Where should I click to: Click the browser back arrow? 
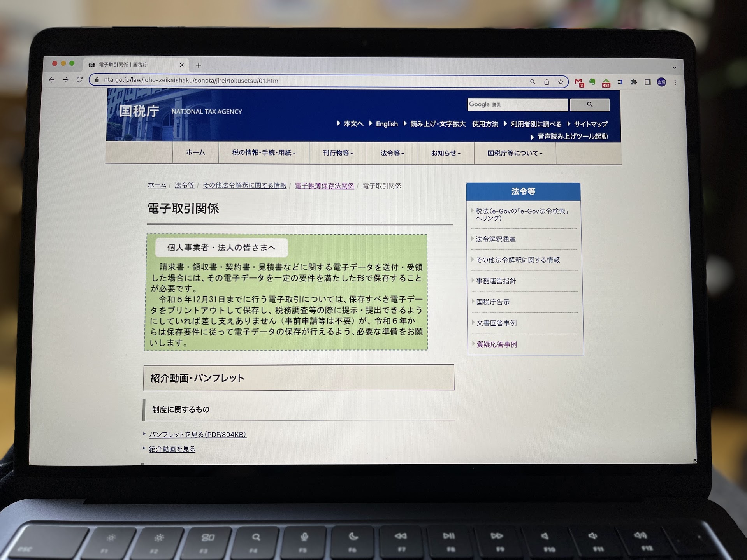pos(52,80)
